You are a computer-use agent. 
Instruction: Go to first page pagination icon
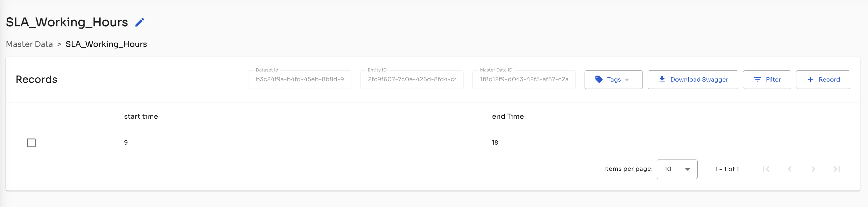pyautogui.click(x=766, y=169)
